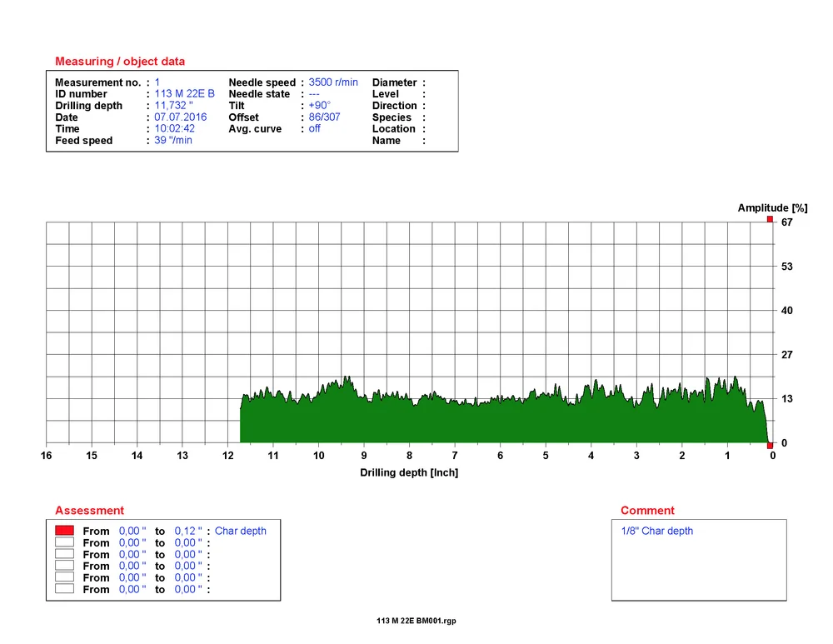Click the drilling depth value '11,732 "'
This screenshot has width=833, height=644.
pos(173,105)
